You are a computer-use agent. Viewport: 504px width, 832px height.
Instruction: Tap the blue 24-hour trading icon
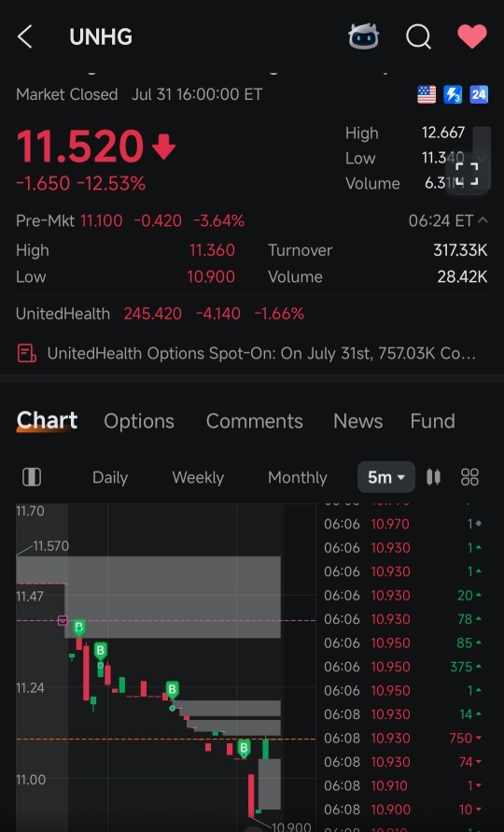pyautogui.click(x=479, y=95)
